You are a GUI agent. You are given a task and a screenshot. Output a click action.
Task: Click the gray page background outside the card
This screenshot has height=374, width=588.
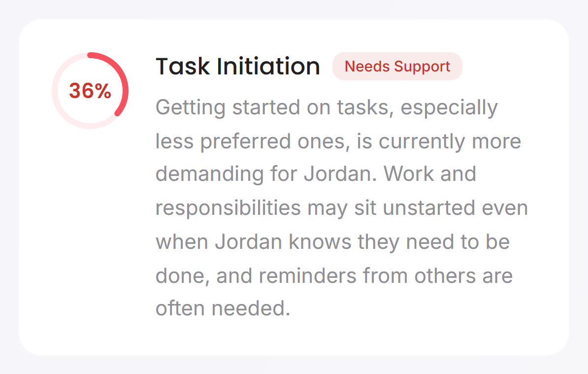[x=294, y=9]
